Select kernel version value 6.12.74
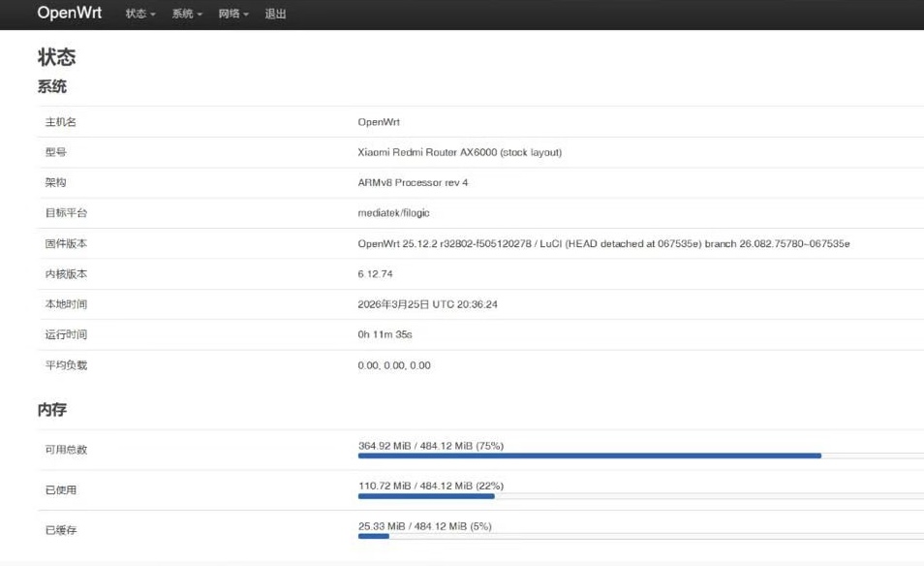Screen dimensions: 924x566 pyautogui.click(x=375, y=274)
